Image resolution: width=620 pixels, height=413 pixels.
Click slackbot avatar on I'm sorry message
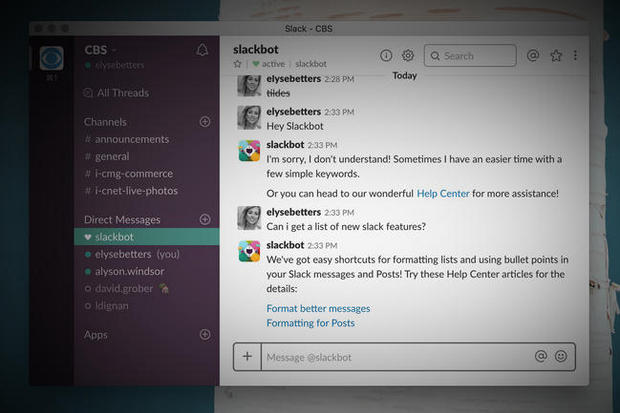tap(249, 151)
